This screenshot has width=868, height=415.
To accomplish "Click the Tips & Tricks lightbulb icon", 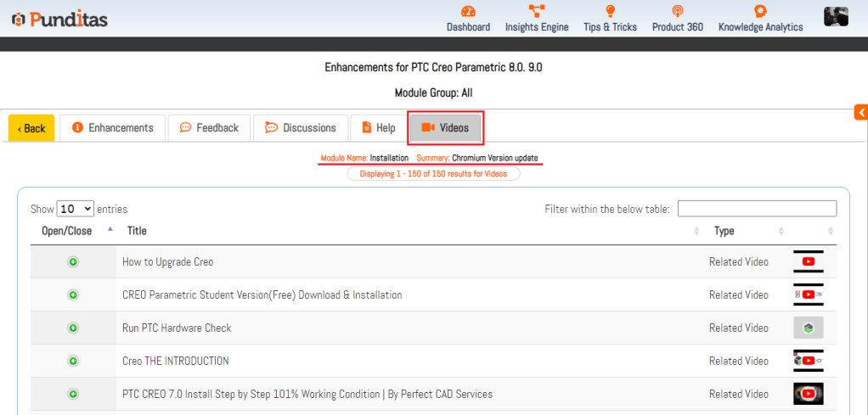I will pyautogui.click(x=610, y=11).
